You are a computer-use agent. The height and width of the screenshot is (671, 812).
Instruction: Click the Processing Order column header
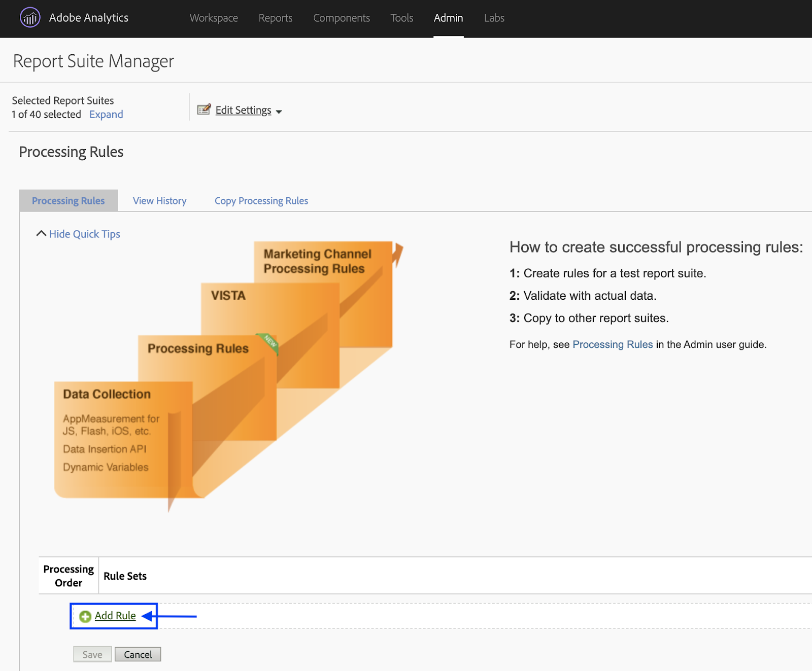69,576
